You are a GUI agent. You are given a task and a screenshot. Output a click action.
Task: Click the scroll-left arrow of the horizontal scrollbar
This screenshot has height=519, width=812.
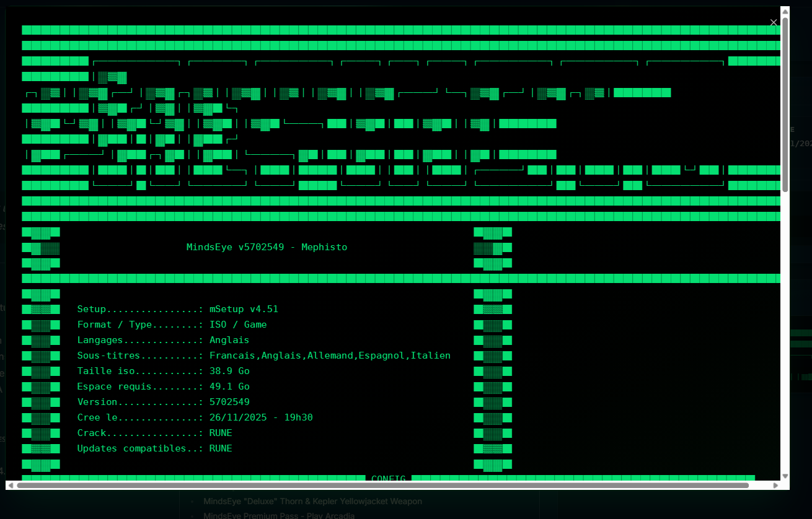(x=11, y=486)
